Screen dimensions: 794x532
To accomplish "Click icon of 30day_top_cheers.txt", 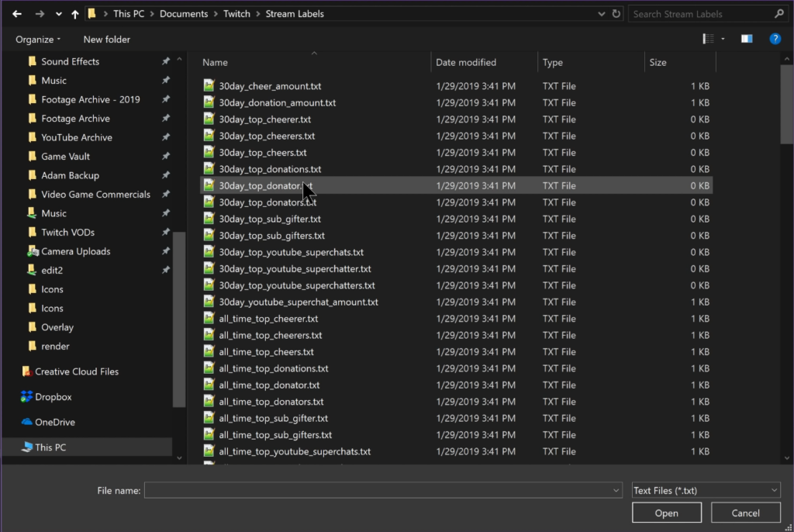I will (209, 152).
